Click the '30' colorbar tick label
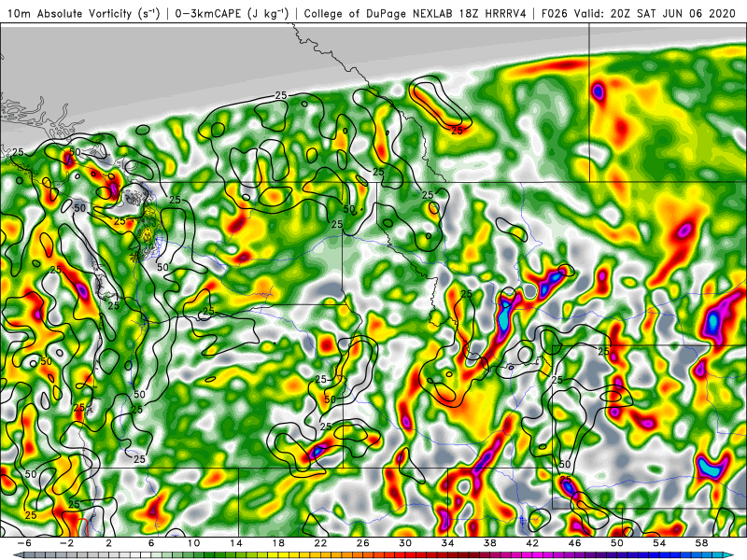The height and width of the screenshot is (560, 747). point(405,543)
